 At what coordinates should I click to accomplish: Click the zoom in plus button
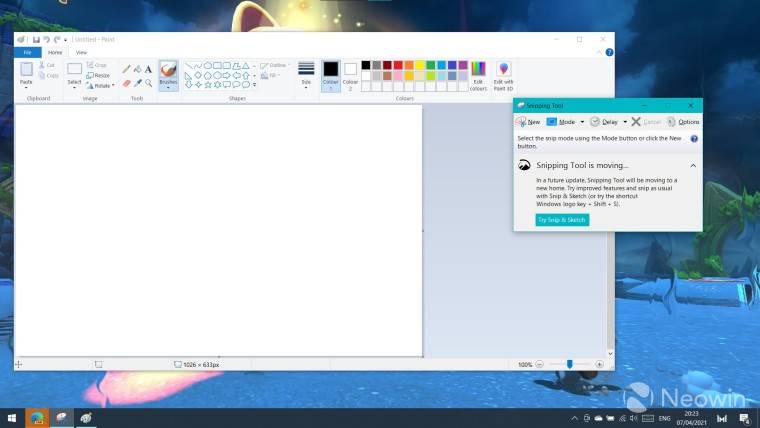(x=600, y=364)
